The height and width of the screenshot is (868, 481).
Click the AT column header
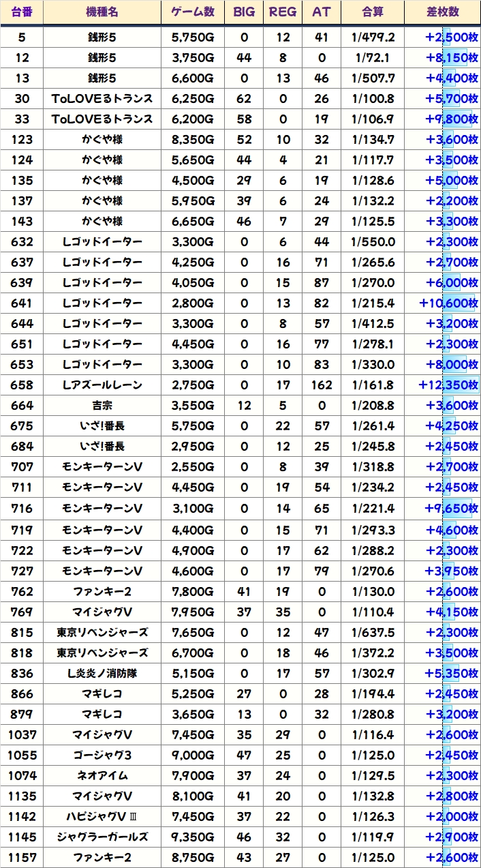321,12
